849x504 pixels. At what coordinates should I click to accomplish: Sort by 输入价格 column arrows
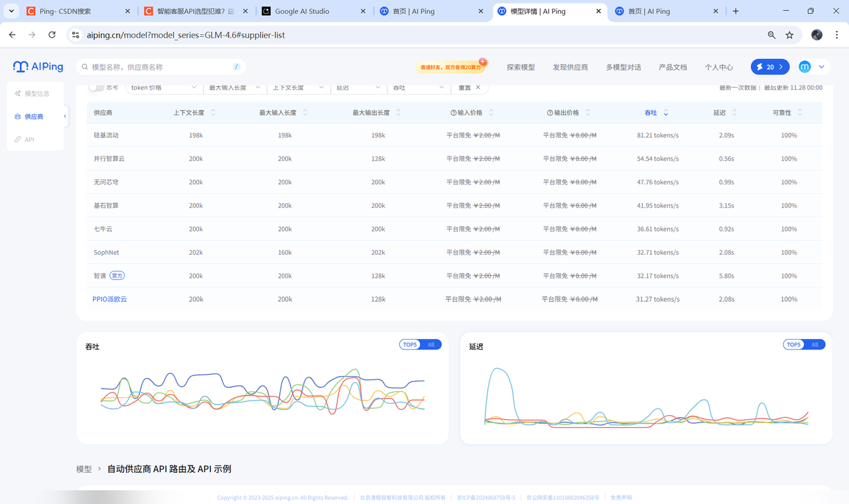pos(491,113)
